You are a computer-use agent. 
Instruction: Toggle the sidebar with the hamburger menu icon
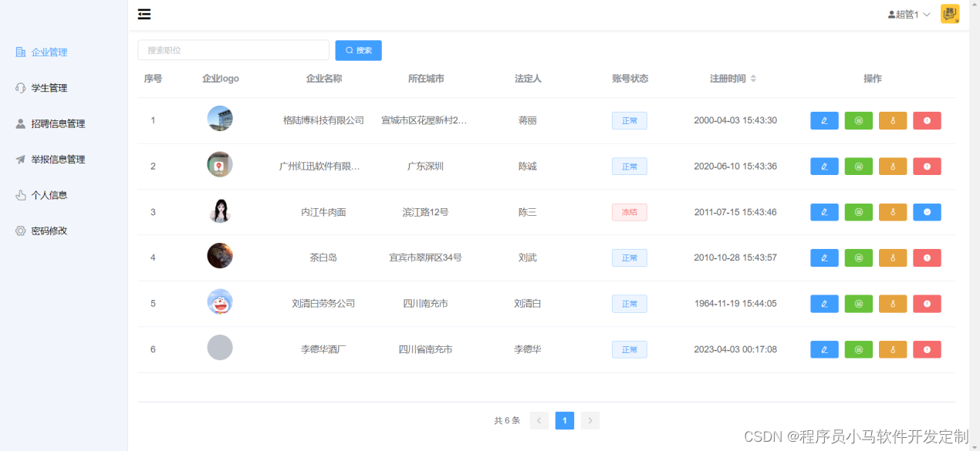click(144, 13)
